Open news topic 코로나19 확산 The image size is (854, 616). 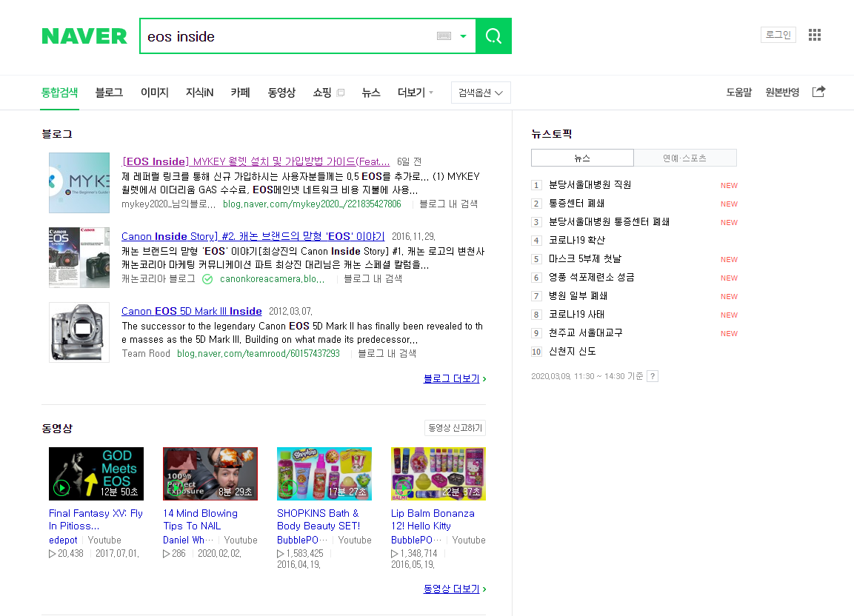click(x=577, y=241)
